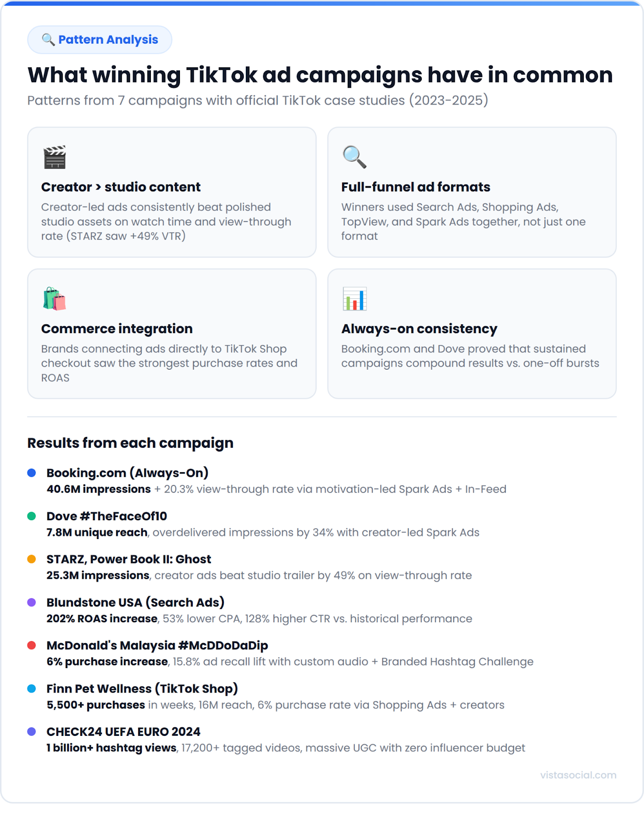Open the vistasocial.com link
644x816 pixels.
click(578, 775)
